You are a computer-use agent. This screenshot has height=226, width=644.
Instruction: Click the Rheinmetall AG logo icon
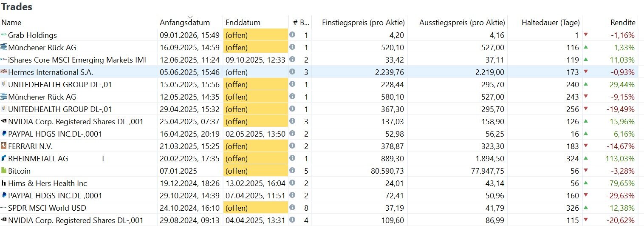(4, 158)
